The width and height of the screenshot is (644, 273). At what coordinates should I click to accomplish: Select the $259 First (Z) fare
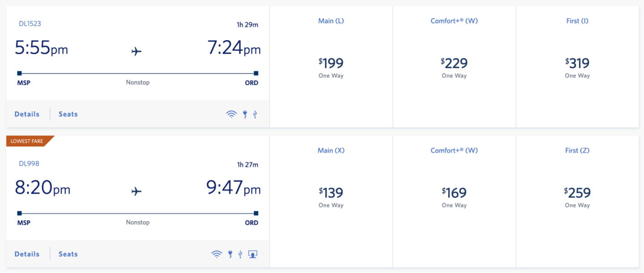pyautogui.click(x=577, y=196)
